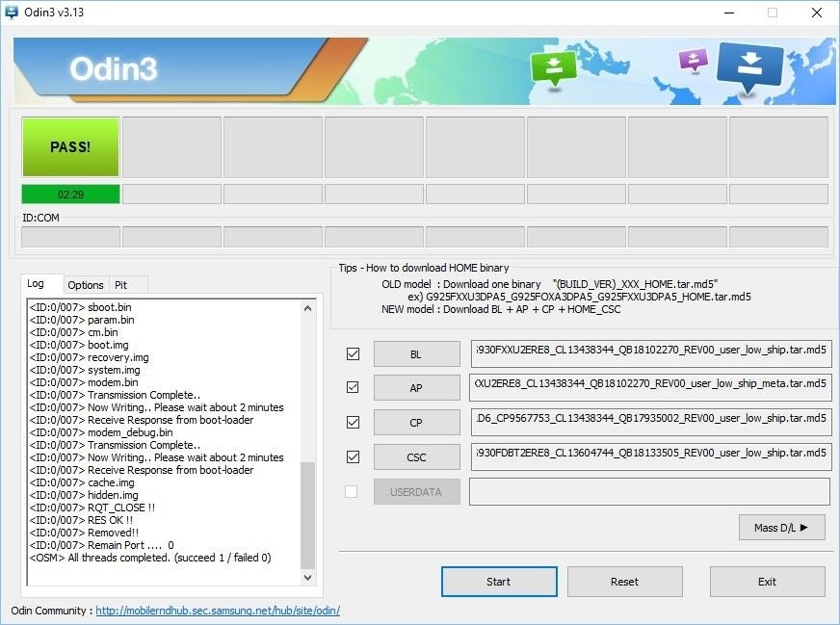The width and height of the screenshot is (840, 625).
Task: Select the 'Removed!!' log line
Action: [84, 533]
